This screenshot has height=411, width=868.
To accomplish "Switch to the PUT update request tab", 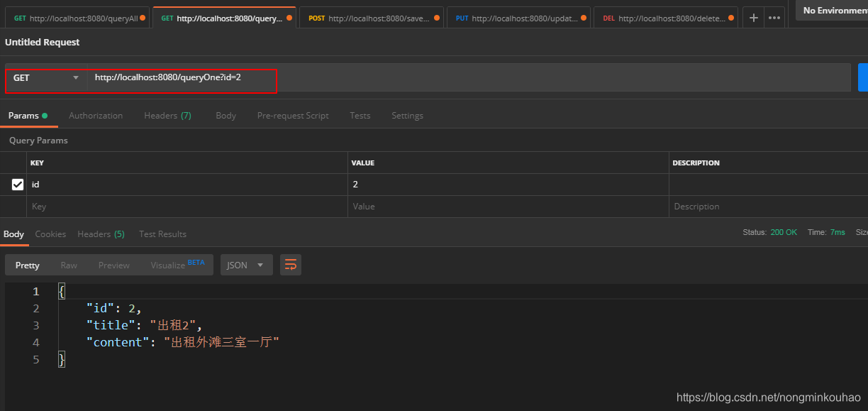I will pos(518,18).
